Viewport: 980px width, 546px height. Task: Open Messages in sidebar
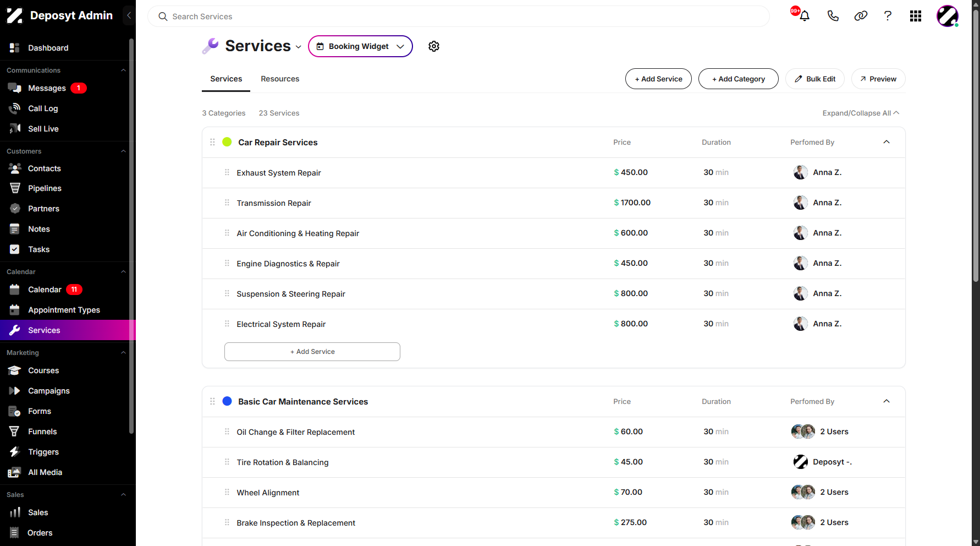[47, 88]
